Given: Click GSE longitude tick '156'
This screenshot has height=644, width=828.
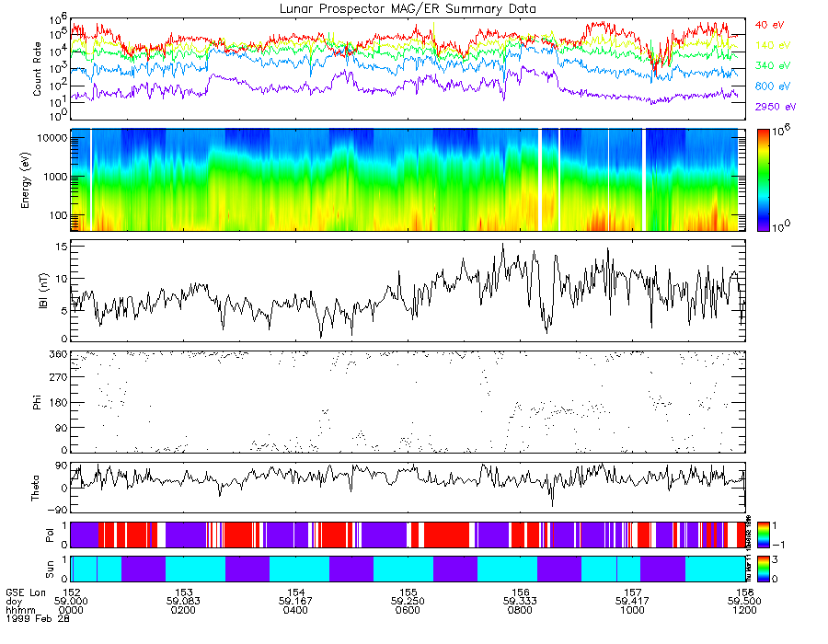Looking at the screenshot, I should (520, 592).
